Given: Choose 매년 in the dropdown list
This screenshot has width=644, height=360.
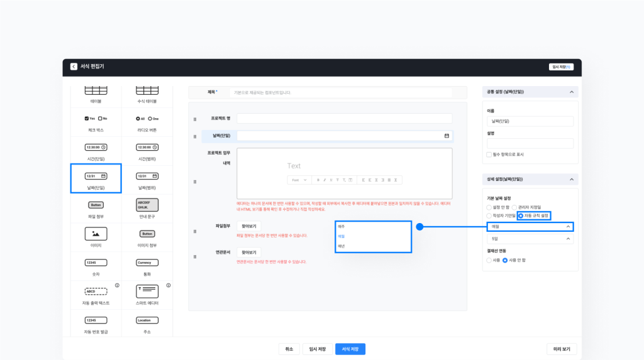Looking at the screenshot, I should tap(341, 246).
